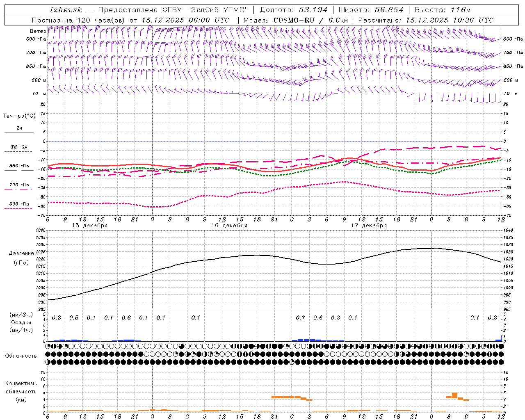Click the "0.7" precipitation value
525x420 pixels.
(x=301, y=318)
